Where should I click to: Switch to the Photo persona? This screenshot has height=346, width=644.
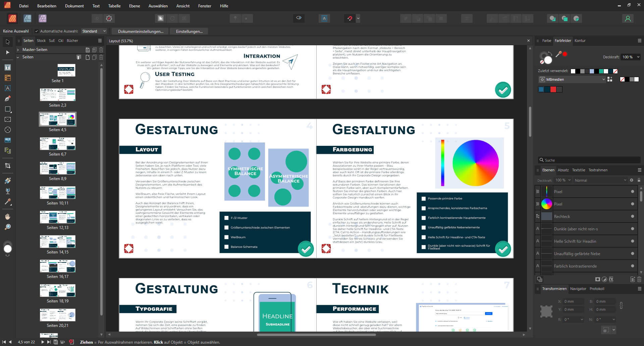click(x=43, y=18)
